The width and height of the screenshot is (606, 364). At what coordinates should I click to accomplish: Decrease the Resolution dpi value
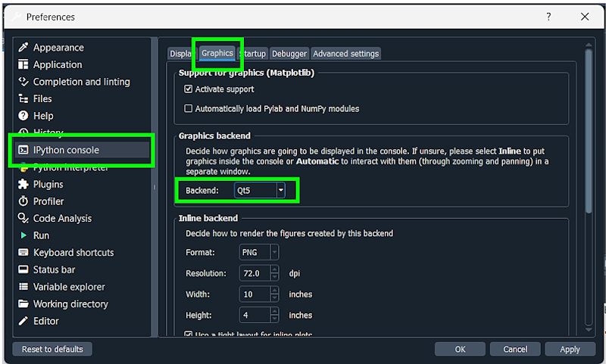274,277
